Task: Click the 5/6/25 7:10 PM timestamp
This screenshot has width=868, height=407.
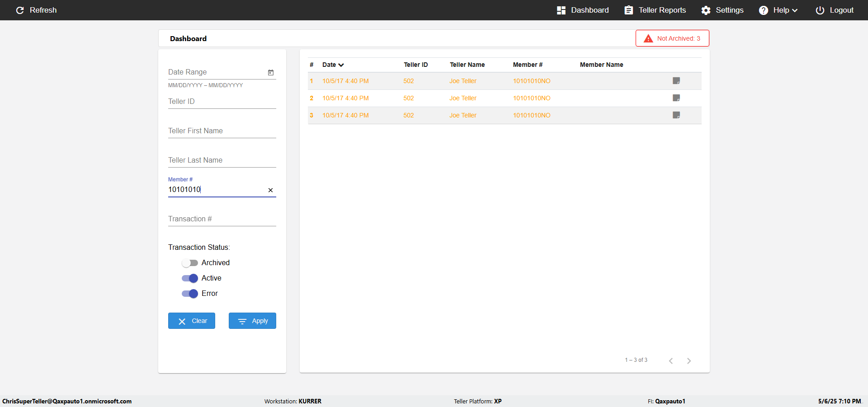Action: 840,401
